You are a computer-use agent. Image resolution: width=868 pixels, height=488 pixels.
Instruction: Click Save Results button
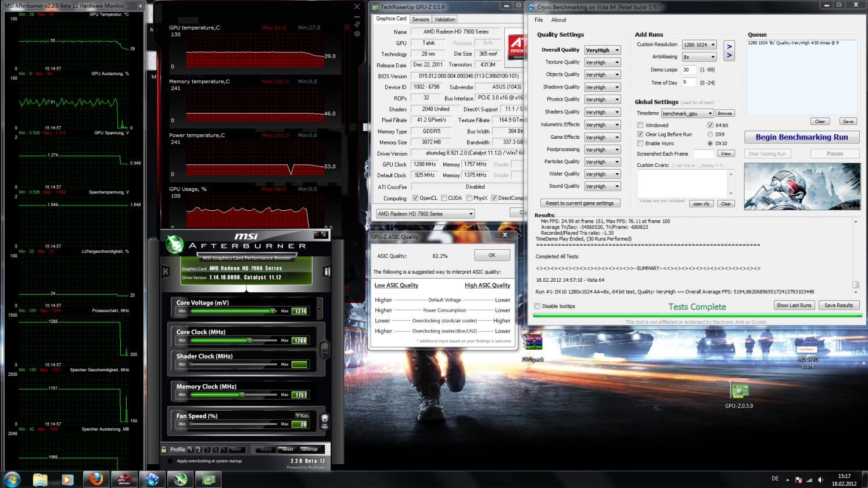838,306
